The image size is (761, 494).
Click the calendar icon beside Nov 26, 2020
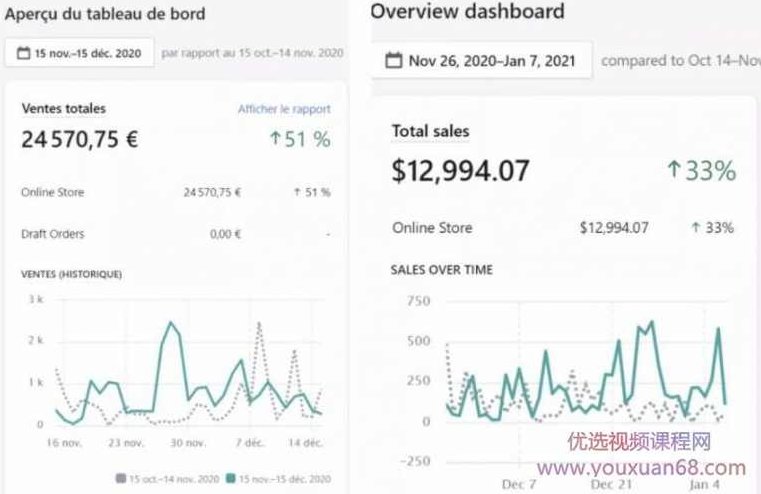coord(394,61)
